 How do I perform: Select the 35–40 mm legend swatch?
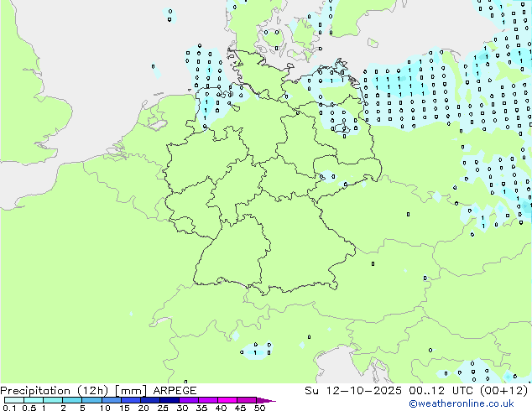click(208, 400)
